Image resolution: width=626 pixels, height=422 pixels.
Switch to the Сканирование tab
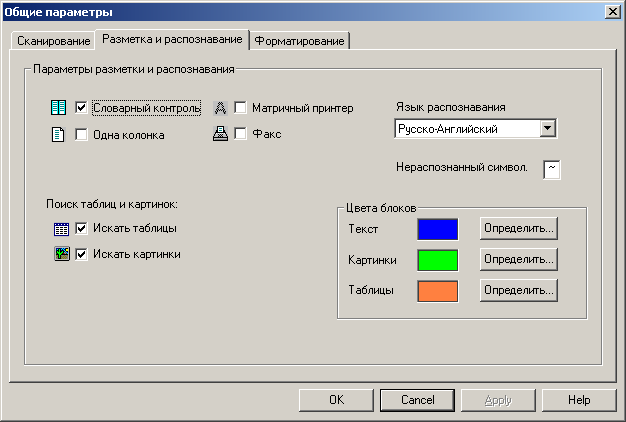click(53, 41)
